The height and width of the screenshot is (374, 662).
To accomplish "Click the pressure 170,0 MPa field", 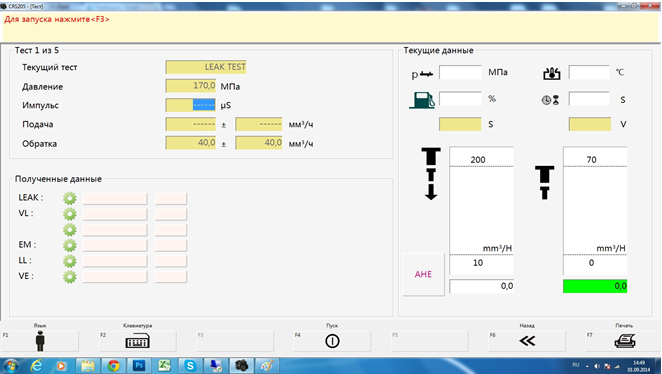I will 190,86.
